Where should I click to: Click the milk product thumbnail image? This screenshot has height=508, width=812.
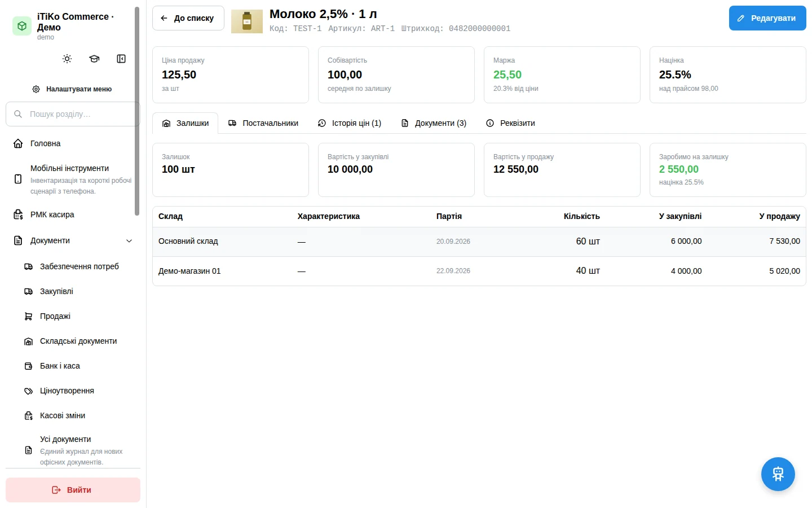point(247,21)
